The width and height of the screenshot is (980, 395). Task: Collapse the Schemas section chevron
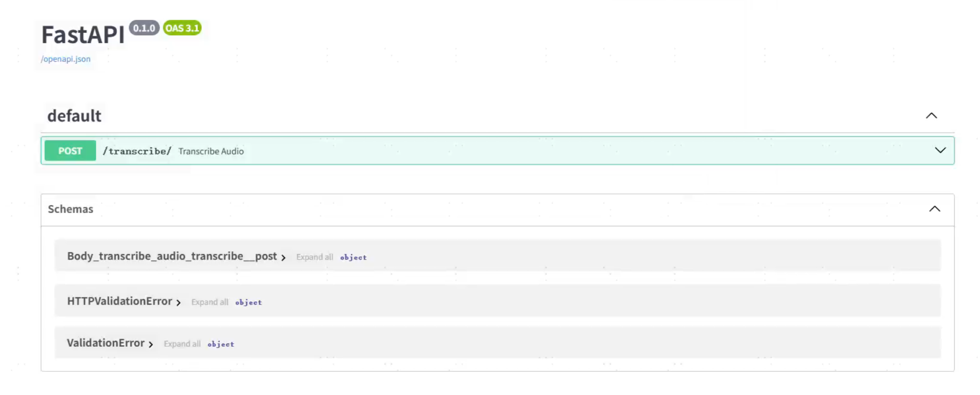tap(935, 209)
